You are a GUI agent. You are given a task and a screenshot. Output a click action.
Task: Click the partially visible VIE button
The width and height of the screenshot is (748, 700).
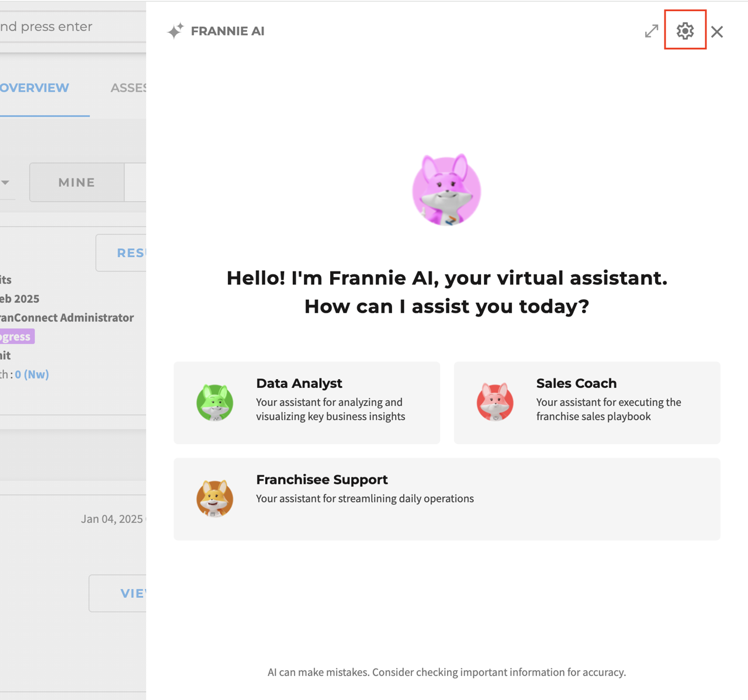[x=132, y=593]
